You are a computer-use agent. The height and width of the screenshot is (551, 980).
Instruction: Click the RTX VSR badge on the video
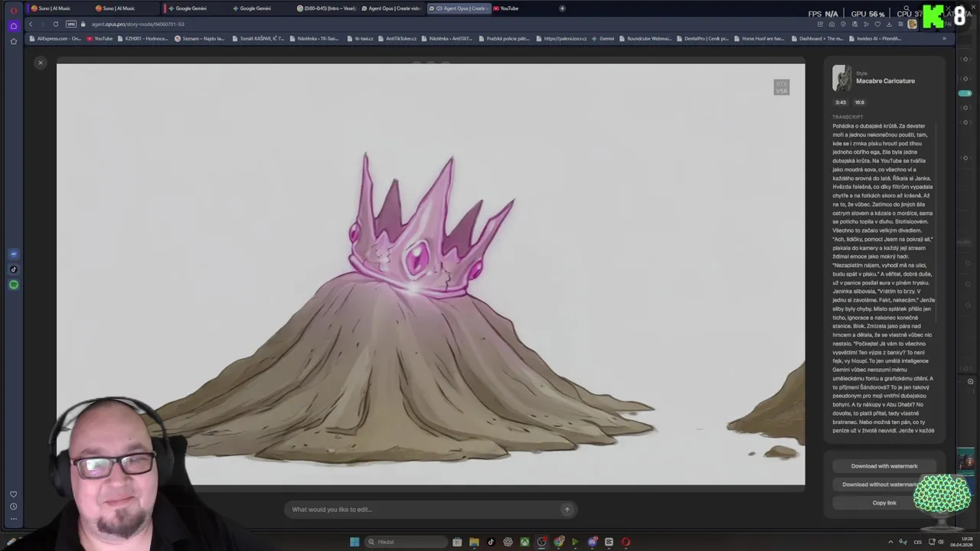tap(781, 87)
